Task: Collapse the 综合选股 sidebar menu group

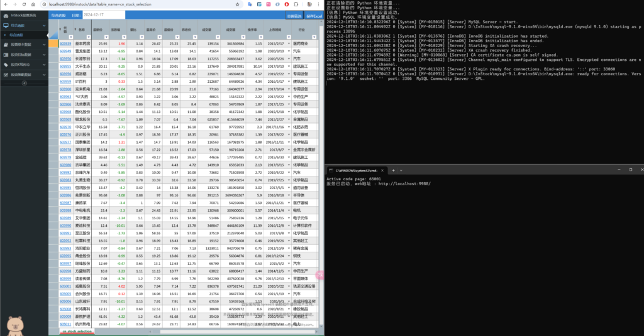Action: pos(45,26)
